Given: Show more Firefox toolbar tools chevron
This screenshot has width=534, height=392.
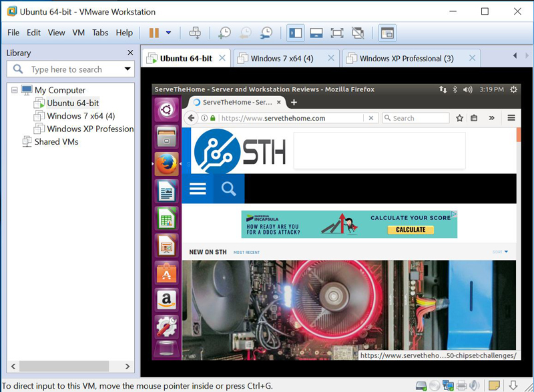Looking at the screenshot, I should (491, 118).
